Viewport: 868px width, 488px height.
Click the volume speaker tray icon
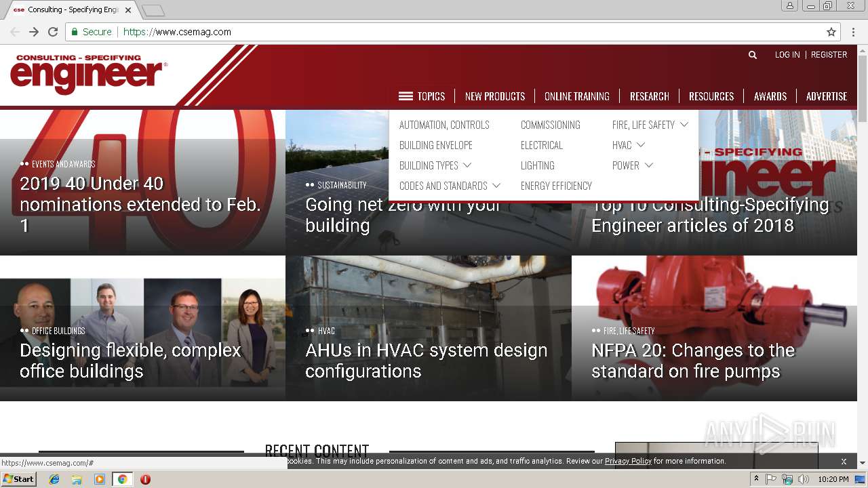(x=804, y=479)
